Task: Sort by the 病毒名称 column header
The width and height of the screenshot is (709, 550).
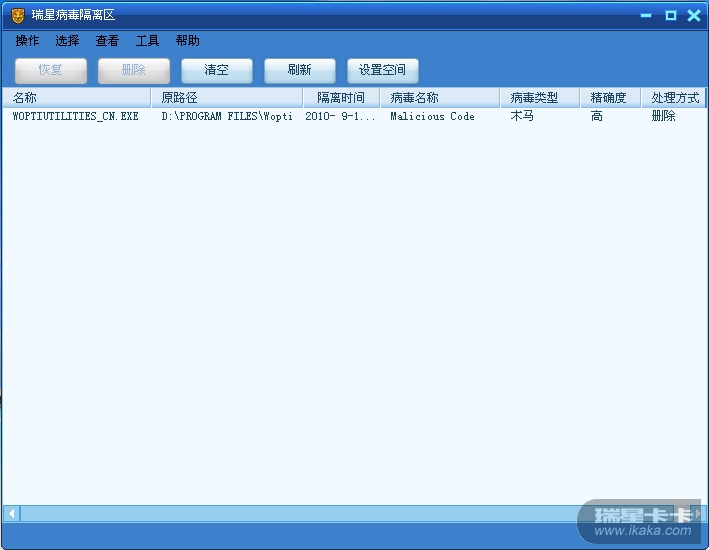Action: (x=440, y=98)
